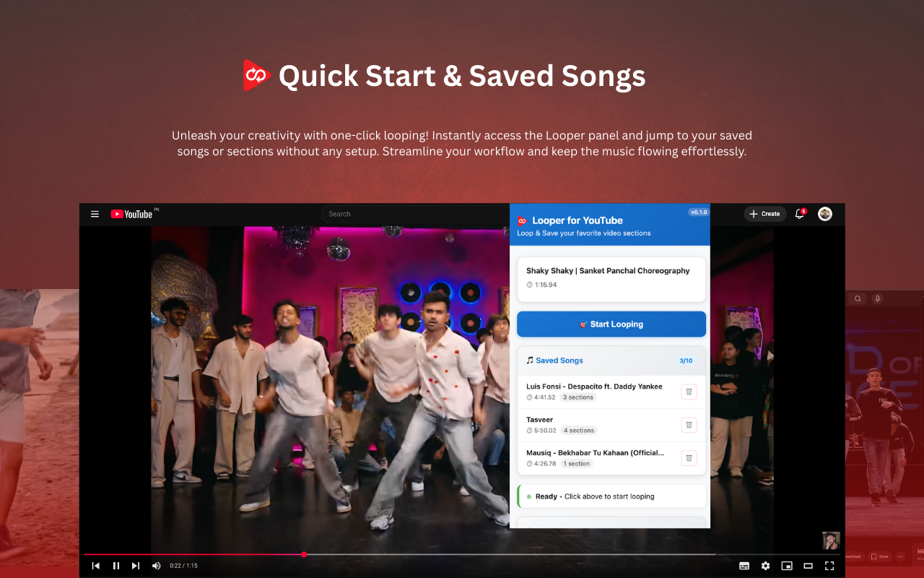Click the video progress bar playhead
This screenshot has width=924, height=578.
pyautogui.click(x=304, y=554)
